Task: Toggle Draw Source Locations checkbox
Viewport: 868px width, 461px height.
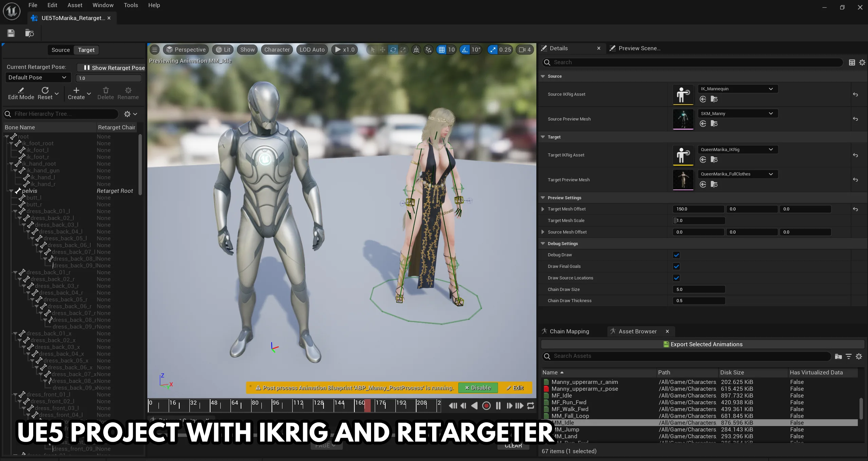Action: [676, 278]
